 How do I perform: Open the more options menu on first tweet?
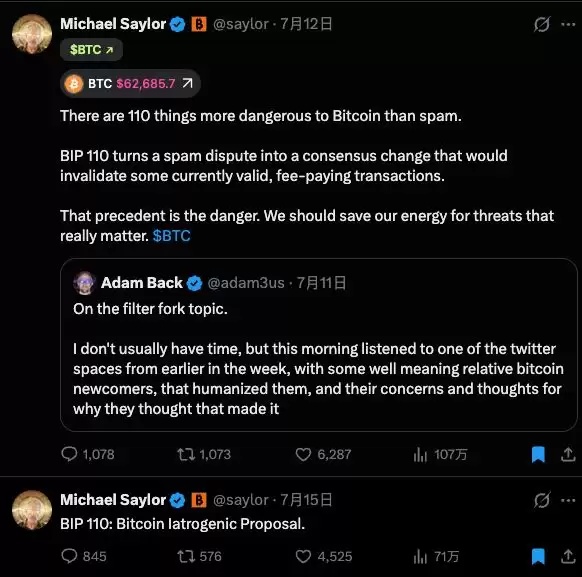[x=568, y=24]
